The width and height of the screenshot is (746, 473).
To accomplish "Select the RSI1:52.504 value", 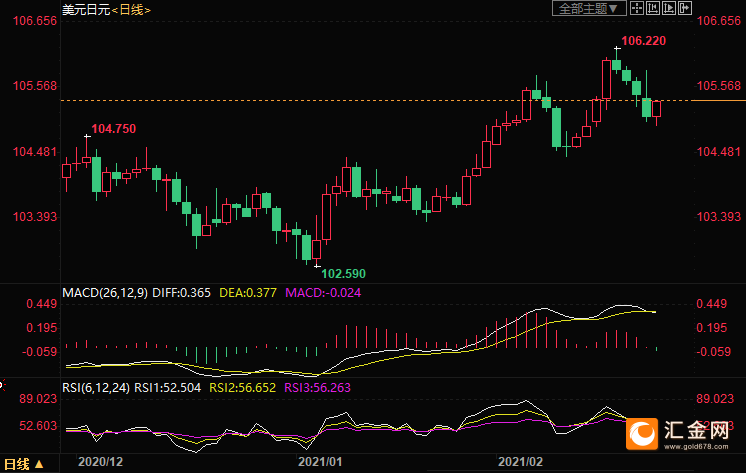I will click(x=167, y=388).
